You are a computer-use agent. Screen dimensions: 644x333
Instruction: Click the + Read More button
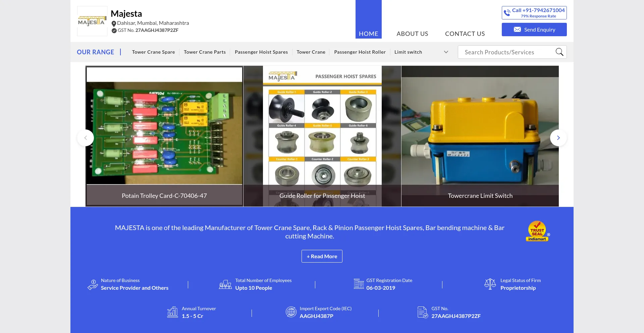click(x=322, y=256)
